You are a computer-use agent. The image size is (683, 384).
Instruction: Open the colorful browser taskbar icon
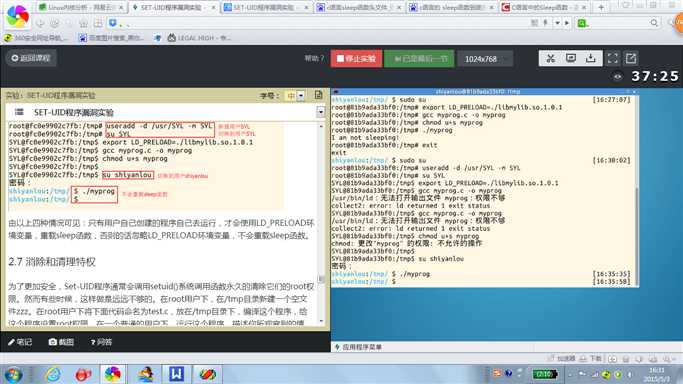point(112,374)
